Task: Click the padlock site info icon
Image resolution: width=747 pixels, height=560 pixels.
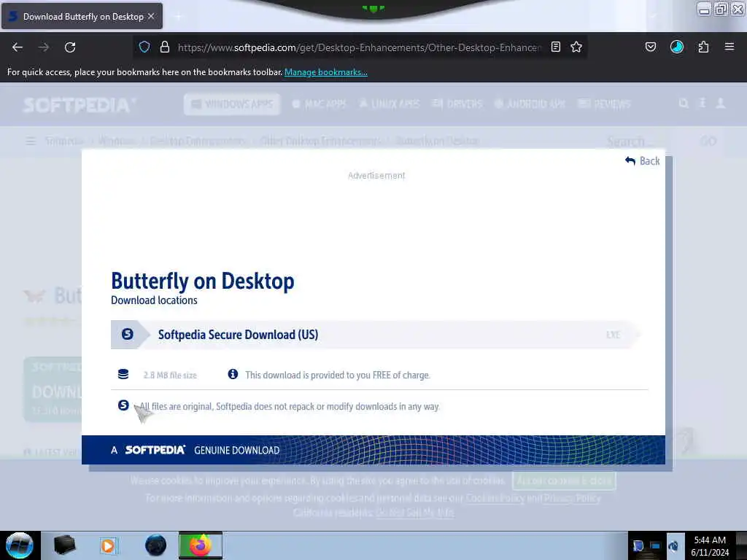Action: click(165, 47)
